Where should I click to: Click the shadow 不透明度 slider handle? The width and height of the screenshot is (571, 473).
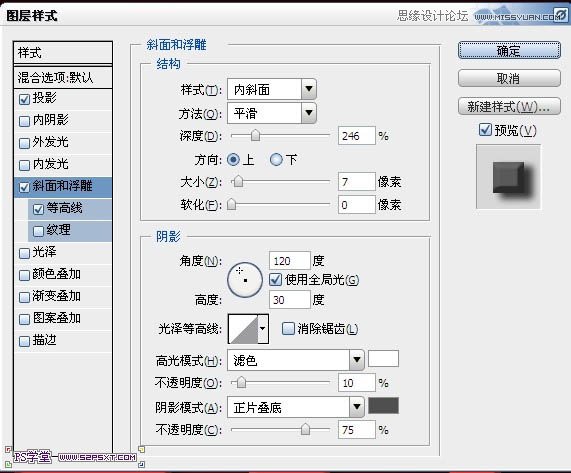pos(306,429)
